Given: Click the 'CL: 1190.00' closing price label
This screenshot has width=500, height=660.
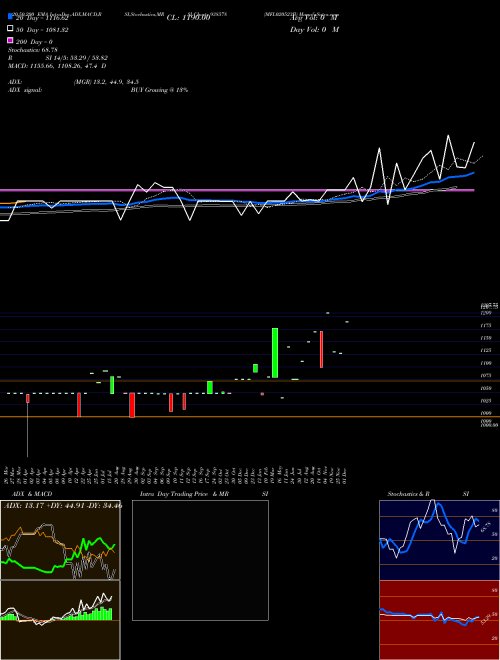Looking at the screenshot, I should tap(188, 18).
